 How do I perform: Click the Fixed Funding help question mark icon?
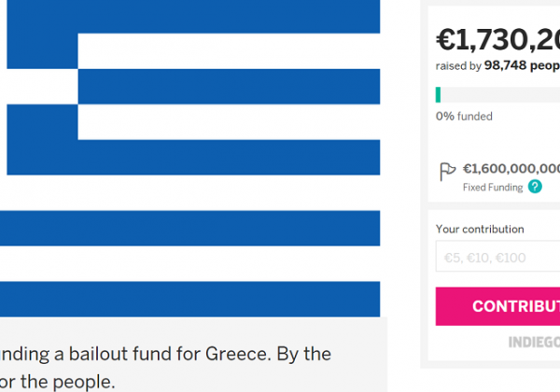[x=535, y=187]
